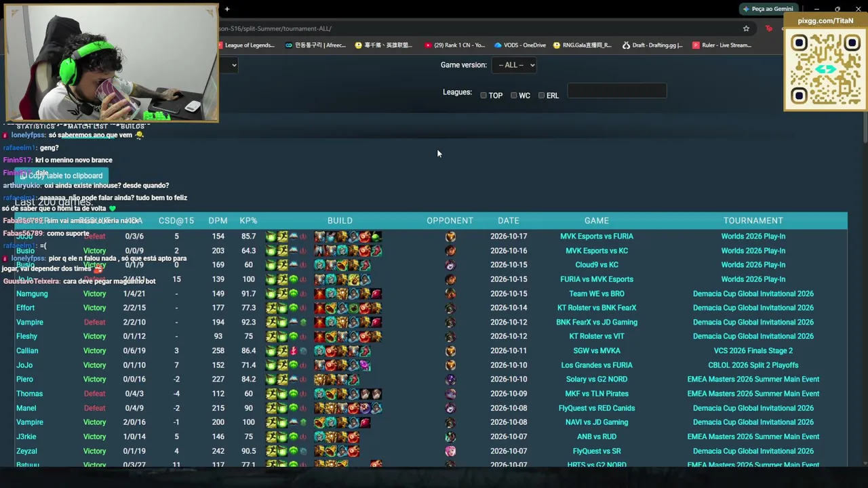Open the VODS - OneDrive bookmark
The image size is (868, 488).
point(520,45)
